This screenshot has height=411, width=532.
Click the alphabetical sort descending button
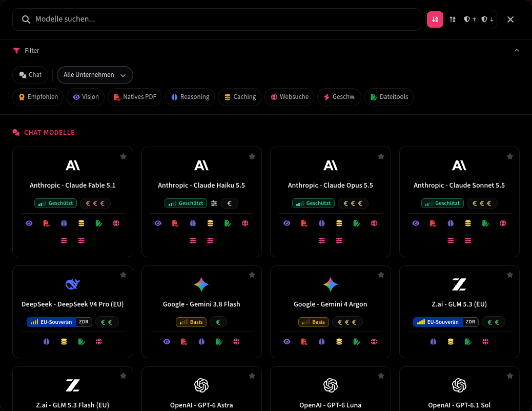pos(435,19)
